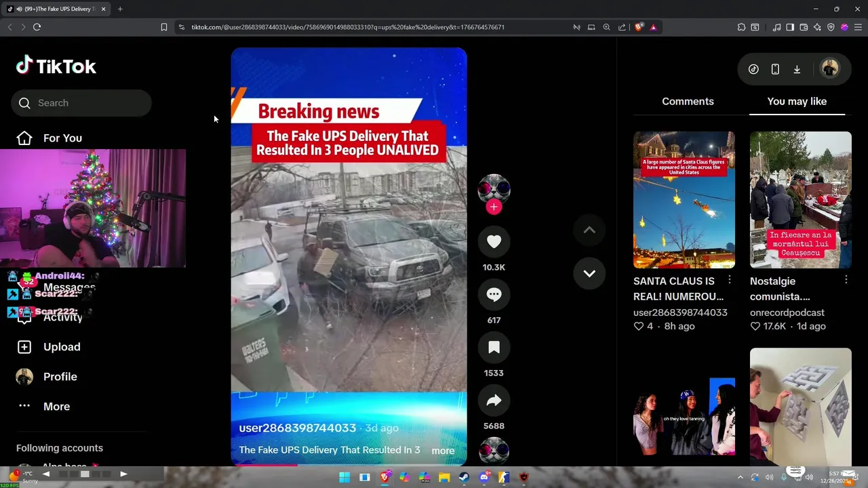Expand video caption with more
This screenshot has width=868, height=488.
coord(443,451)
